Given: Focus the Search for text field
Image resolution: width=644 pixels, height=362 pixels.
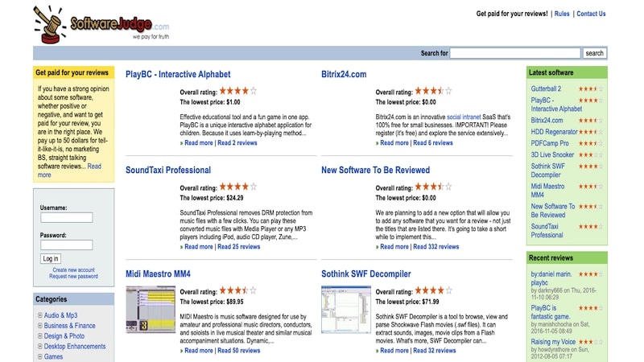Looking at the screenshot, I should 515,53.
